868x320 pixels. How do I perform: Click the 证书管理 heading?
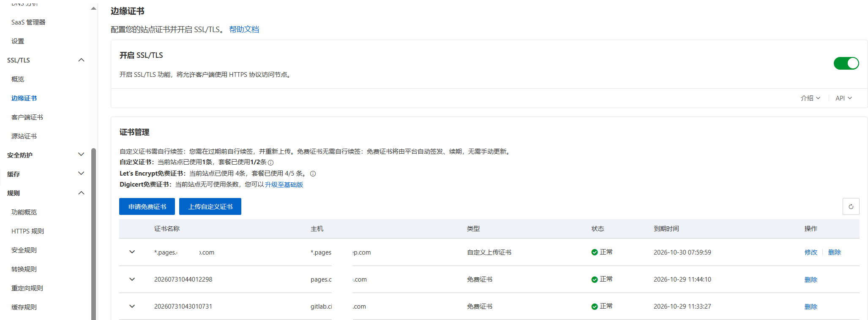[x=134, y=132]
